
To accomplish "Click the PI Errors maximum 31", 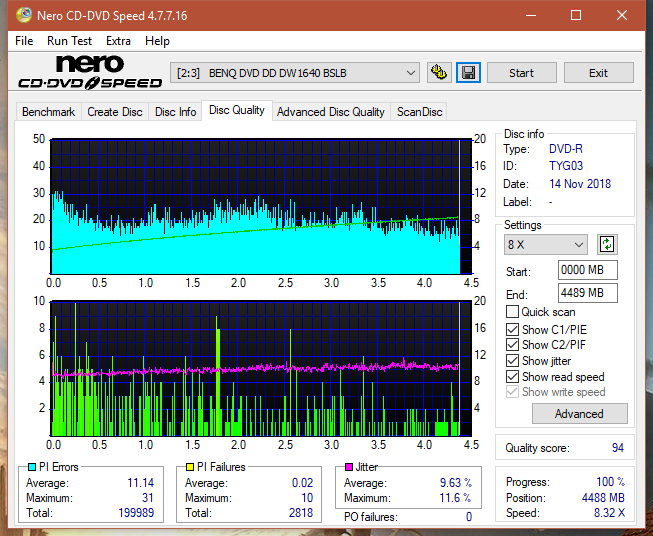I will click(148, 498).
